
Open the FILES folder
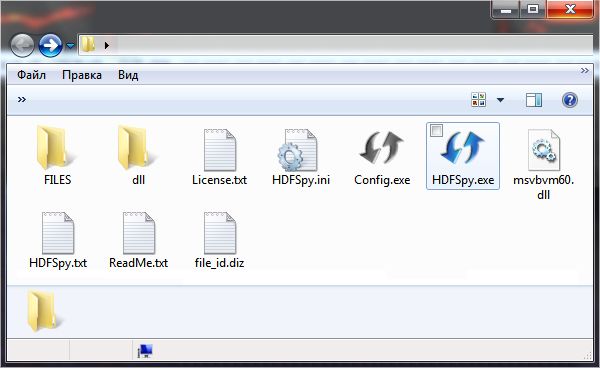57,156
